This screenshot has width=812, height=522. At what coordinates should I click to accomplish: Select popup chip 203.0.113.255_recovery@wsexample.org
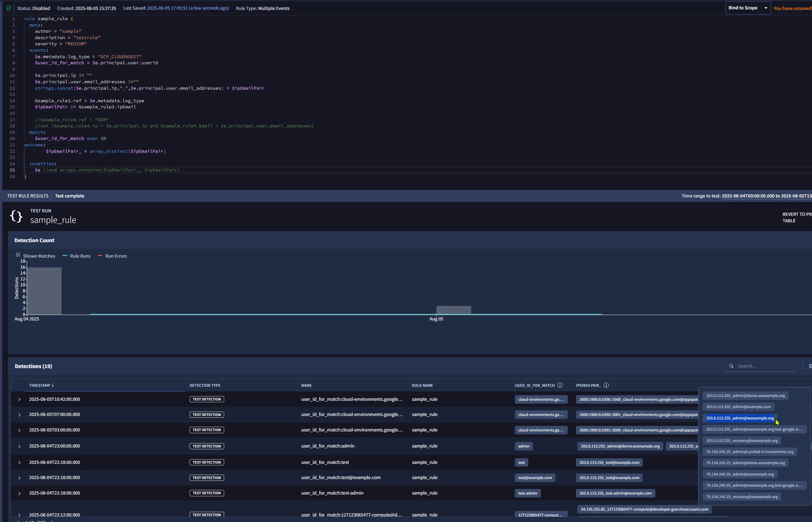[742, 441]
